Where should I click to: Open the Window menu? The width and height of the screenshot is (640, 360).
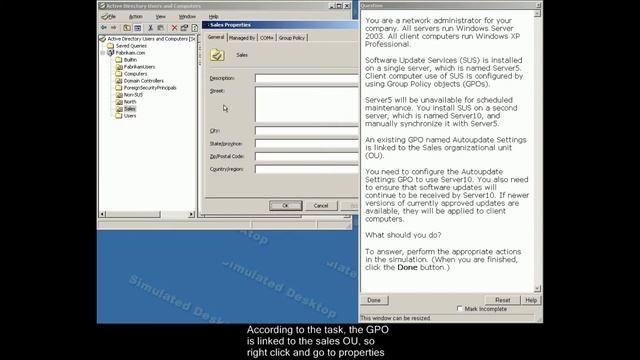(x=187, y=17)
